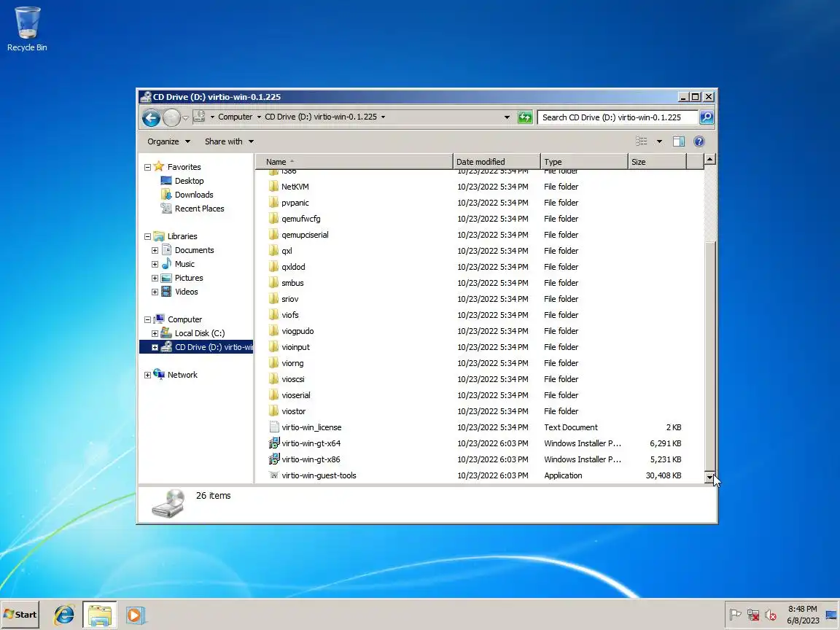This screenshot has width=840, height=630.
Task: Open the Organize menu
Action: (x=168, y=141)
